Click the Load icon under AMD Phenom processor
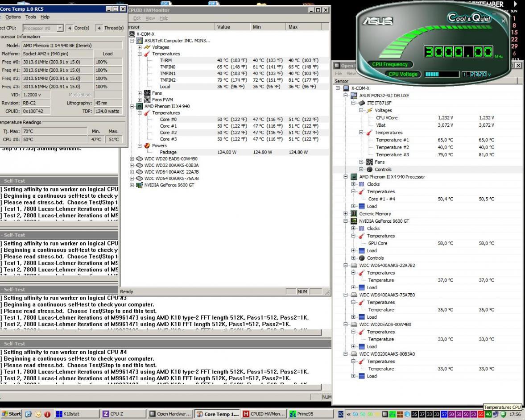525x420 pixels. pyautogui.click(x=362, y=206)
